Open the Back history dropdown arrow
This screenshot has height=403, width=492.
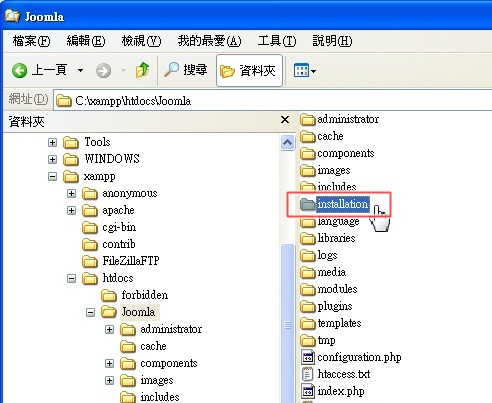click(80, 71)
